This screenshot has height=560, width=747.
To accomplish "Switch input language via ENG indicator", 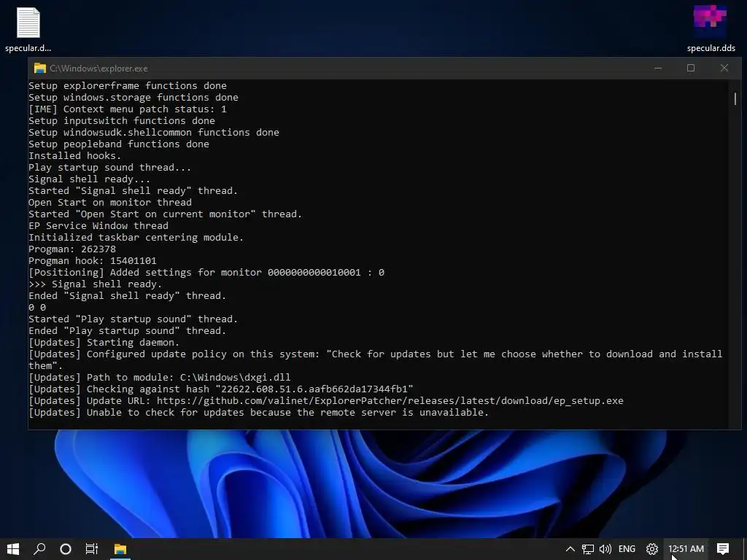I will click(x=627, y=549).
